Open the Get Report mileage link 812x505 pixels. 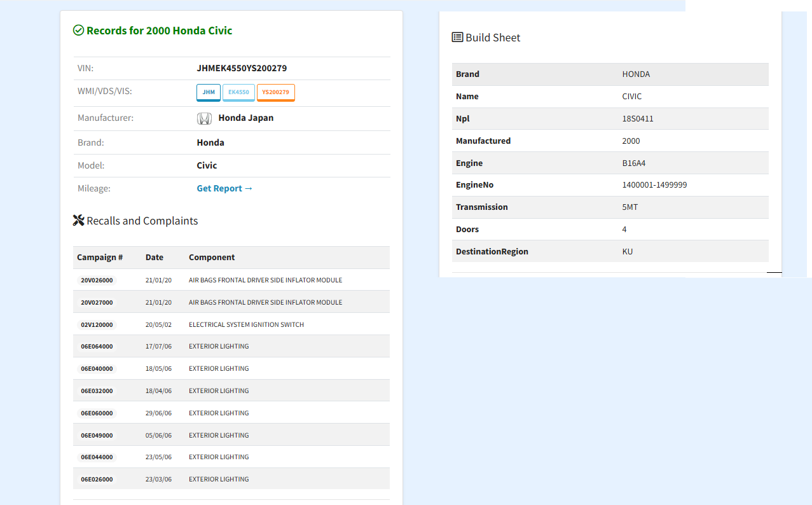point(224,188)
